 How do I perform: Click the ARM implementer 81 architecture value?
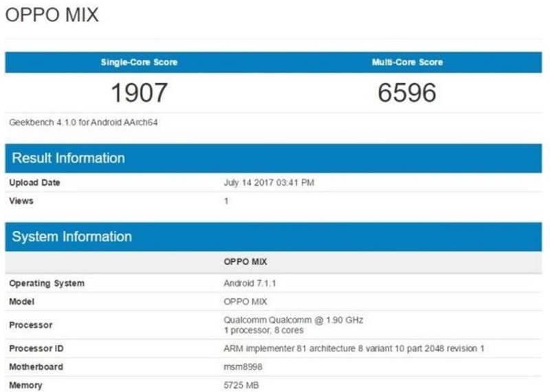(354, 349)
